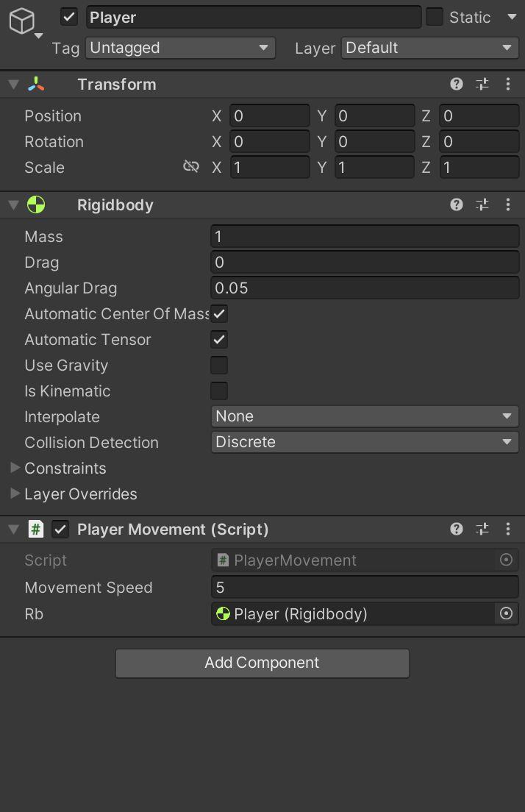Image resolution: width=525 pixels, height=812 pixels.
Task: Disable the Player GameObject active checkbox
Action: [69, 17]
